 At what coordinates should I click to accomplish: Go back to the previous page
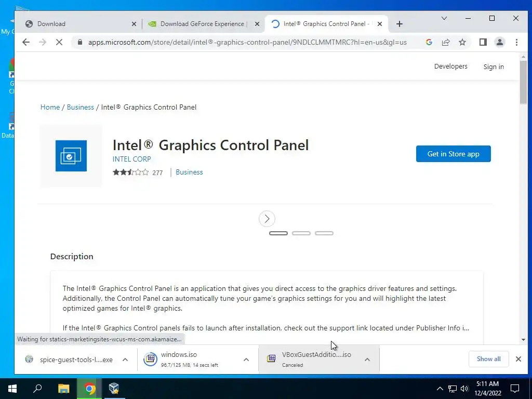point(26,42)
